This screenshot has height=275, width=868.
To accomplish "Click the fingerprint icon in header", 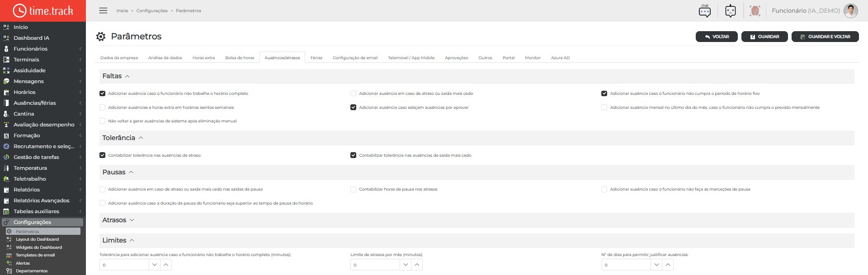I will [755, 11].
